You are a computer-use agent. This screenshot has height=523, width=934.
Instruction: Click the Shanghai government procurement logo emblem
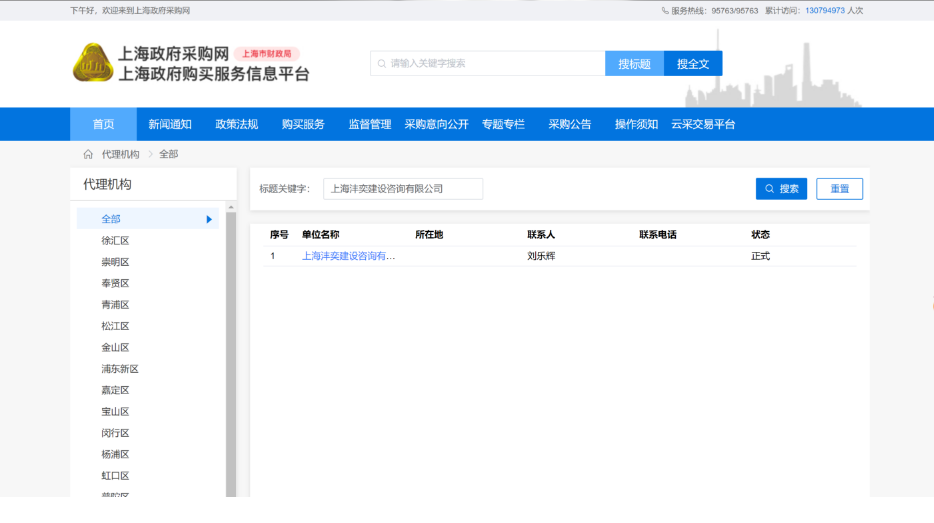(x=92, y=63)
